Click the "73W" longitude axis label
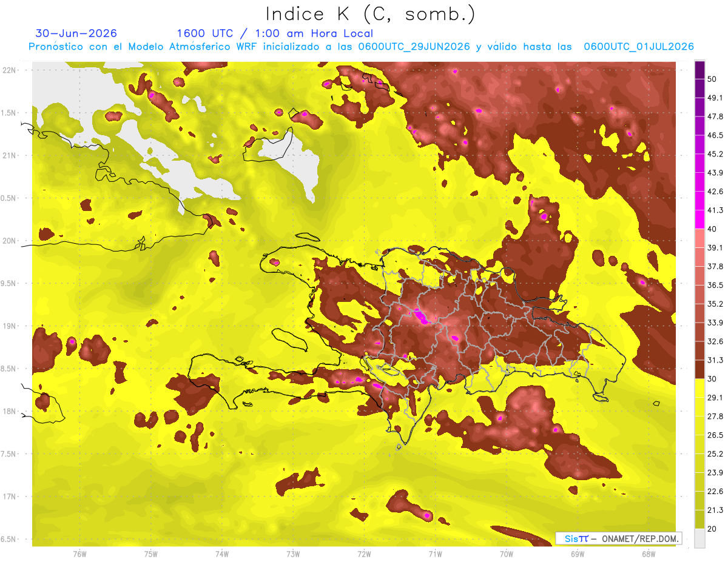 point(293,554)
